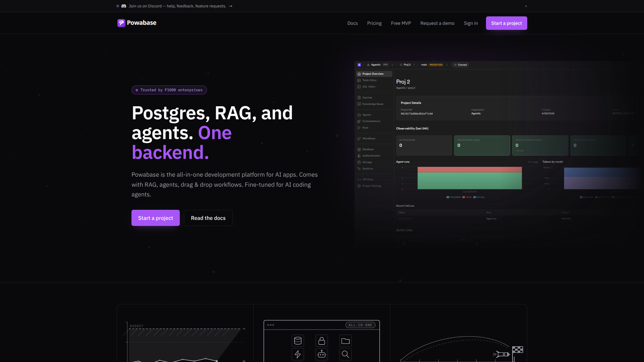Click the Active Runs stat card
644x362 pixels.
click(x=424, y=145)
